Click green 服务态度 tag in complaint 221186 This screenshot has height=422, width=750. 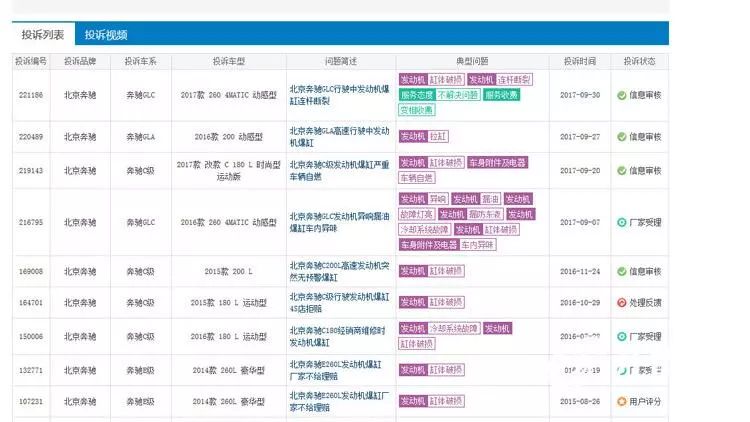pyautogui.click(x=417, y=95)
